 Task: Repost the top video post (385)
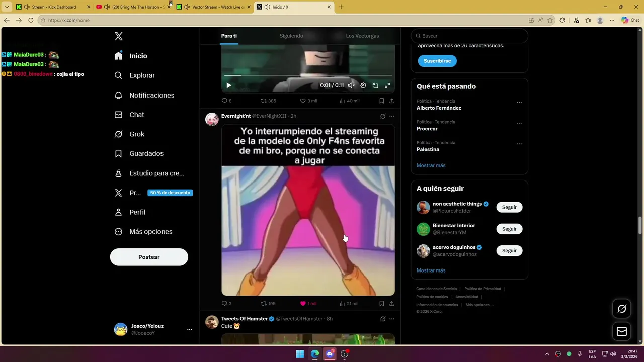[x=268, y=101]
